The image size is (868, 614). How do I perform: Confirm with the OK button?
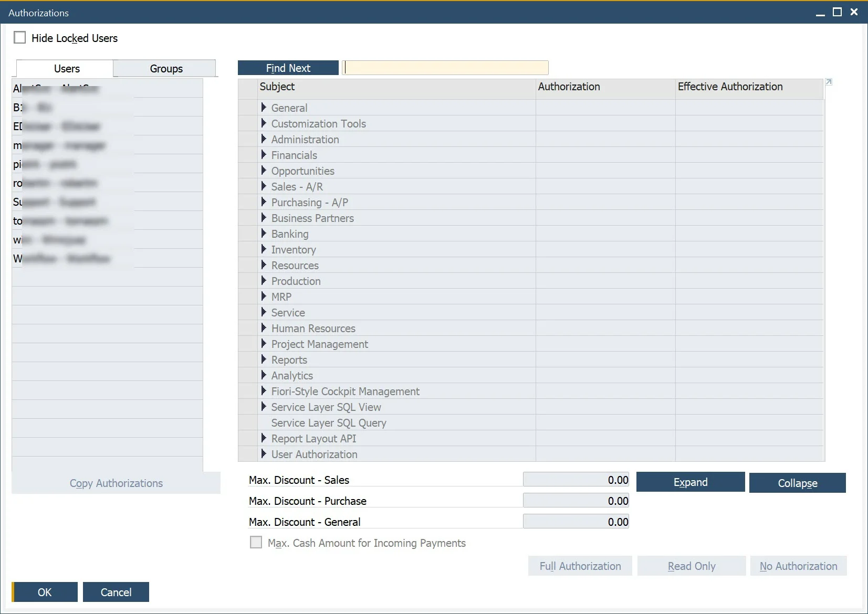click(45, 592)
